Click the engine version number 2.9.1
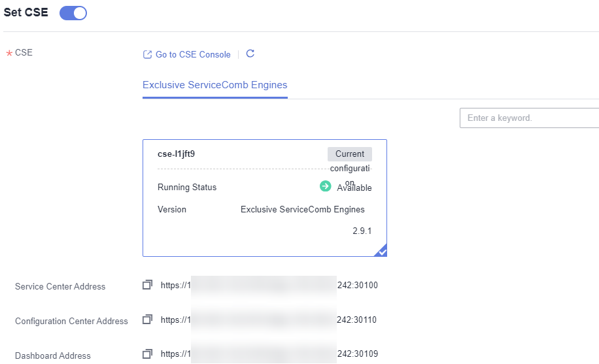The height and width of the screenshot is (364, 599). [362, 231]
